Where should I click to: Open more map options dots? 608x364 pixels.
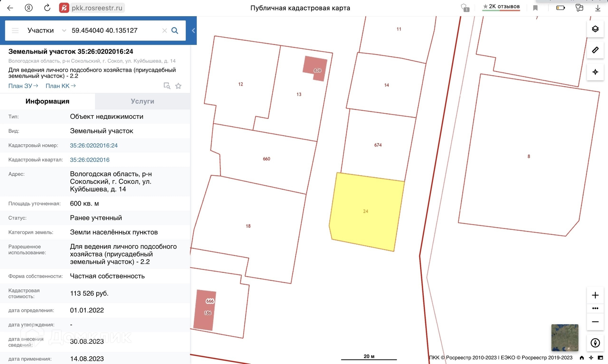tap(595, 308)
